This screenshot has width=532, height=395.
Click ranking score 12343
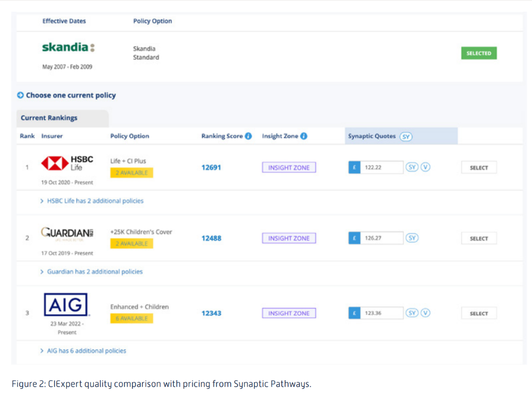point(211,313)
